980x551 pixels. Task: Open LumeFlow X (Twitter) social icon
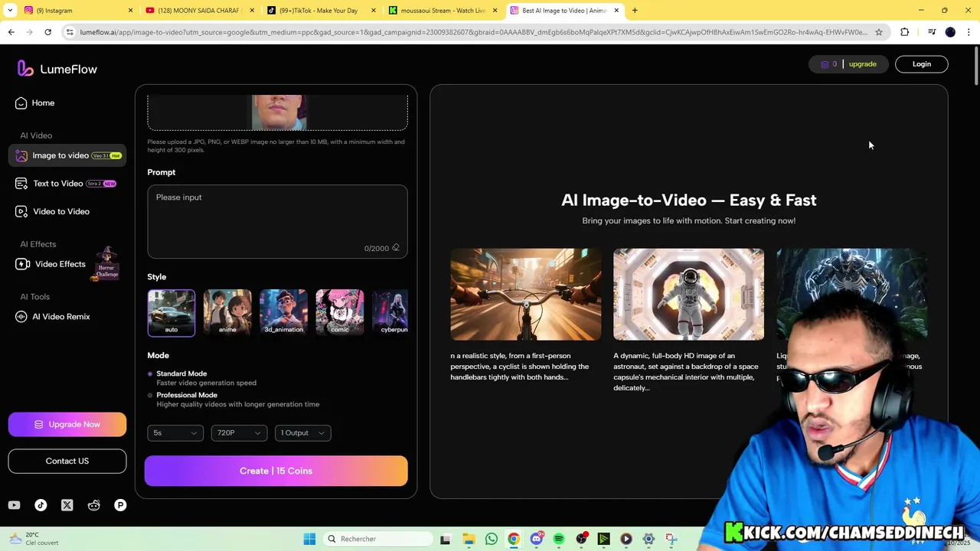pyautogui.click(x=67, y=505)
